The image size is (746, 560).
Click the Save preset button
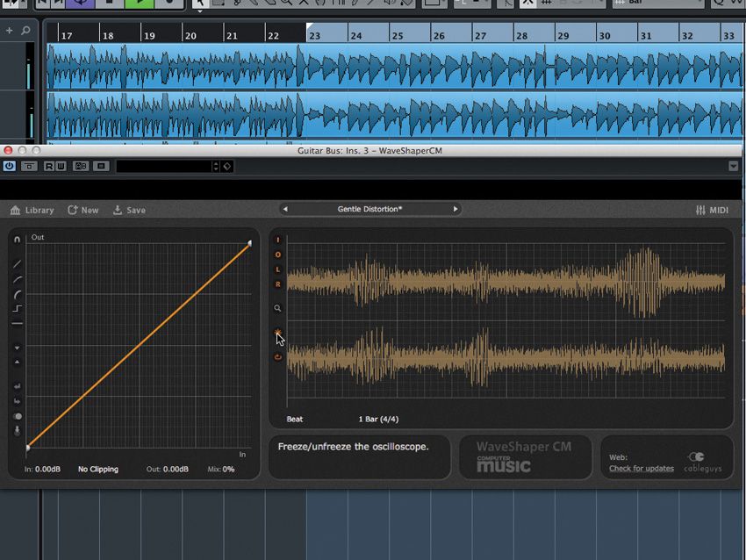click(x=129, y=211)
